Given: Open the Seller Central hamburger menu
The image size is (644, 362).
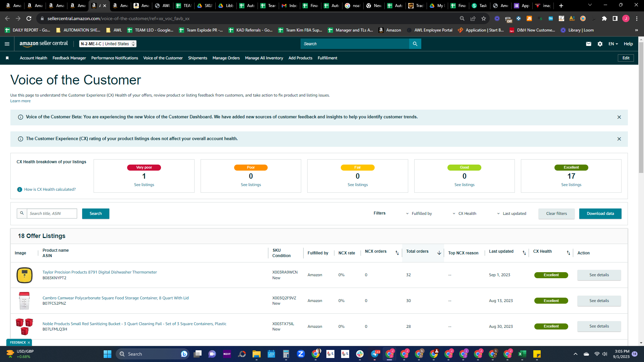Looking at the screenshot, I should [x=7, y=44].
